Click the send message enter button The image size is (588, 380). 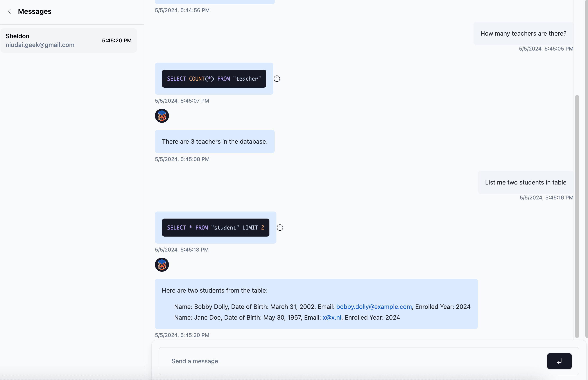coord(559,361)
